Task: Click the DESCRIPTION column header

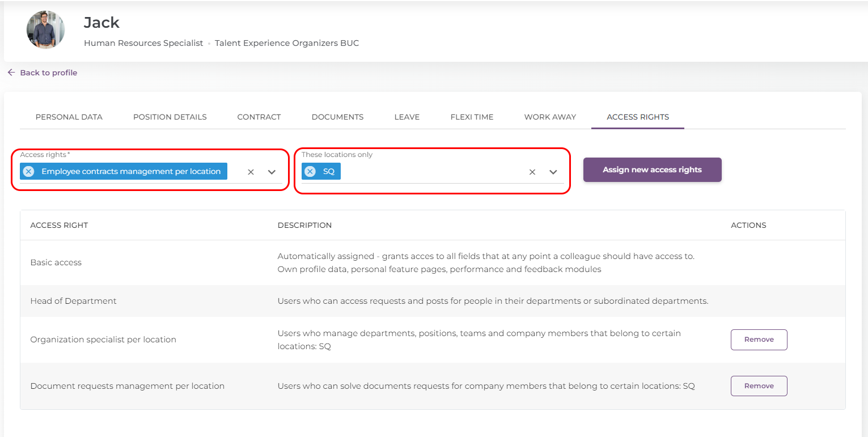Action: click(304, 225)
